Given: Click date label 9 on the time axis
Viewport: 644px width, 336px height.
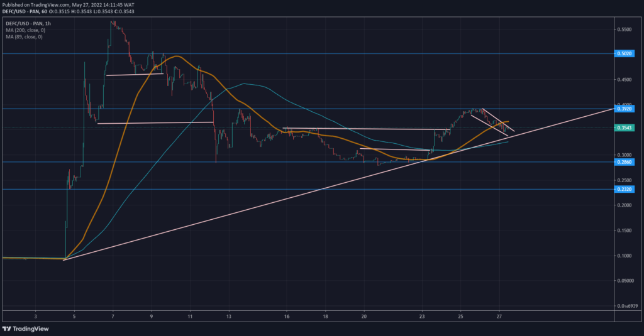Looking at the screenshot, I should pos(152,317).
